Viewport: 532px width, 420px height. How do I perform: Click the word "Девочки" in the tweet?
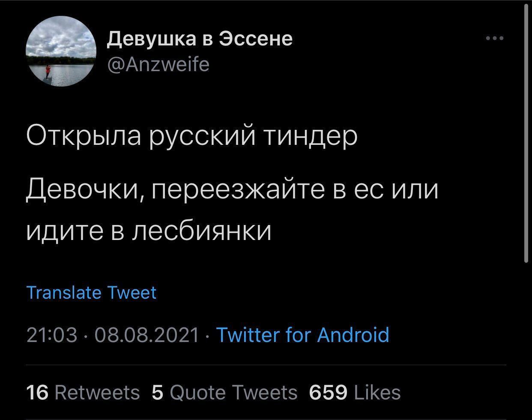(x=84, y=189)
